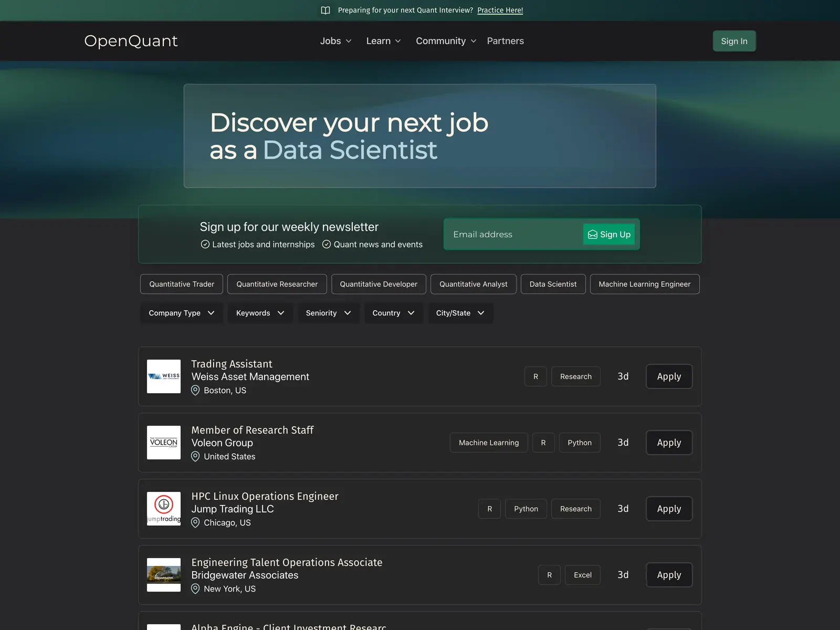Click the newsletter Sign Up button
840x630 pixels.
(609, 234)
